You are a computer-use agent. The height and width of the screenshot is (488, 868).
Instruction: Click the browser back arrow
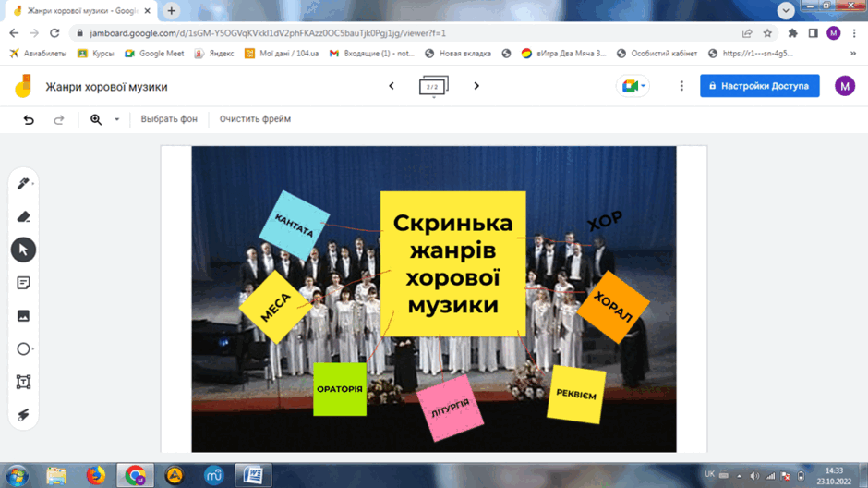pos(14,33)
